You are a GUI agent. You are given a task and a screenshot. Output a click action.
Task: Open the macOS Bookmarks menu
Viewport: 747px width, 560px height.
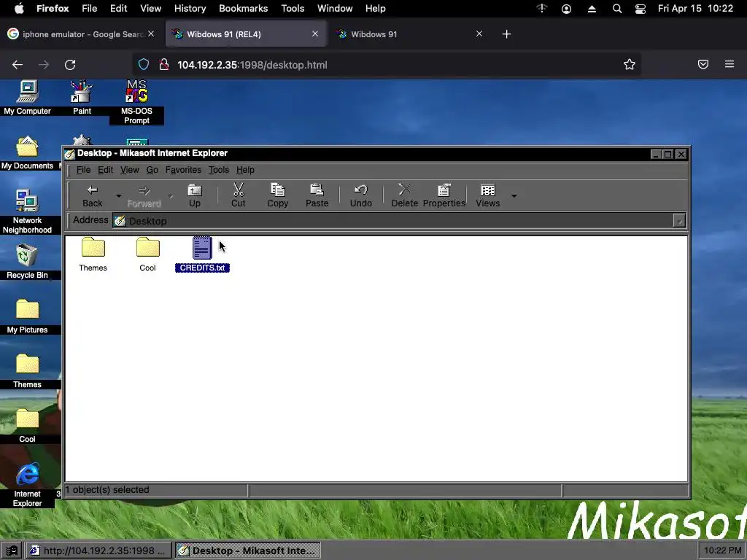point(243,9)
